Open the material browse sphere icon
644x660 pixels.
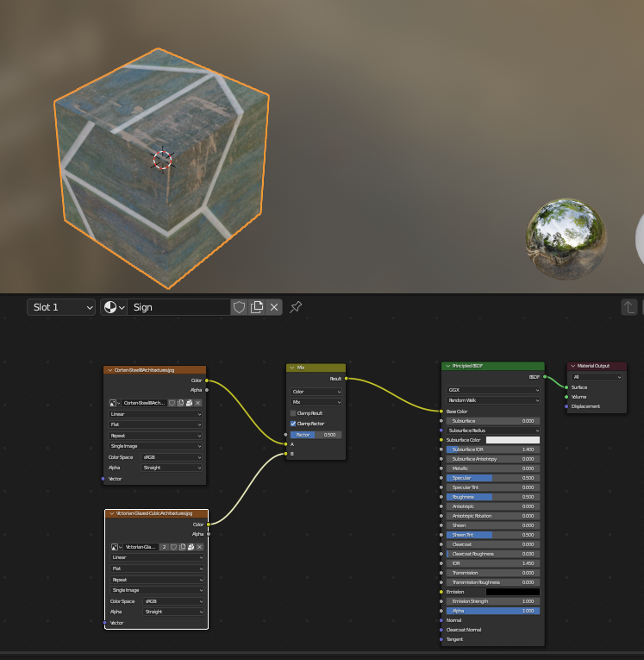pos(114,307)
